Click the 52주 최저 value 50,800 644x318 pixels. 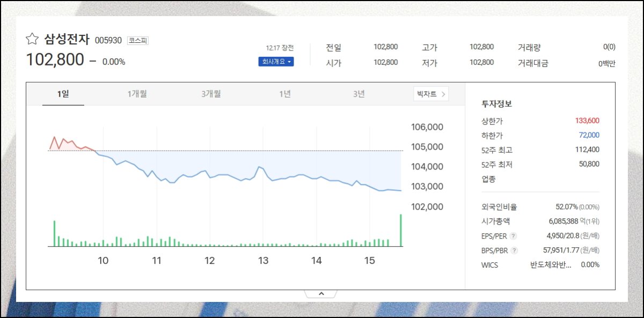click(x=589, y=164)
